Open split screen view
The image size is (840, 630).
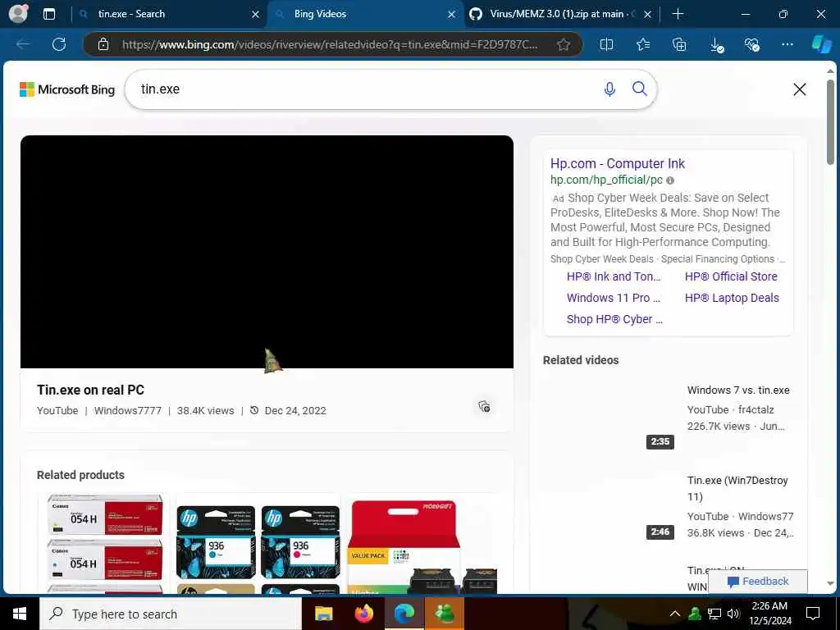click(x=606, y=44)
